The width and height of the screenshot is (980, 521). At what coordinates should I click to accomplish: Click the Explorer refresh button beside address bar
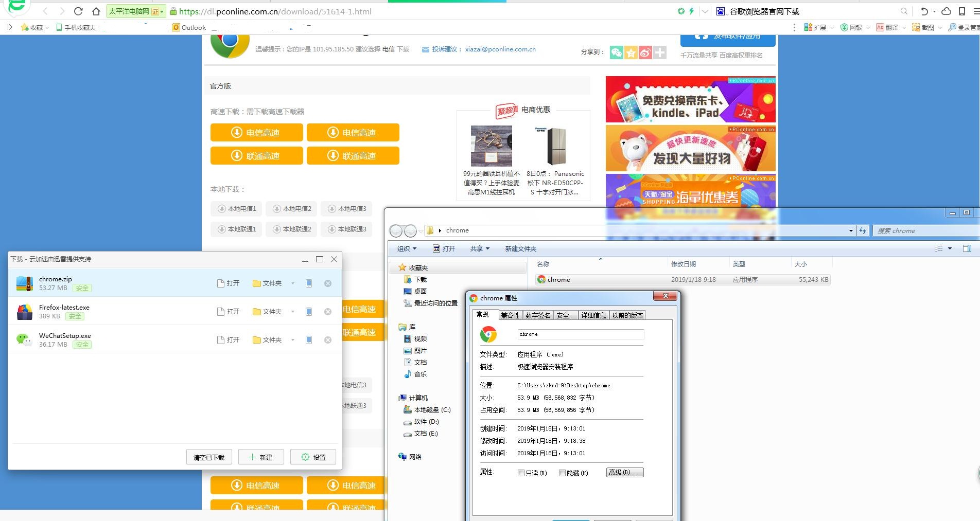coord(863,231)
